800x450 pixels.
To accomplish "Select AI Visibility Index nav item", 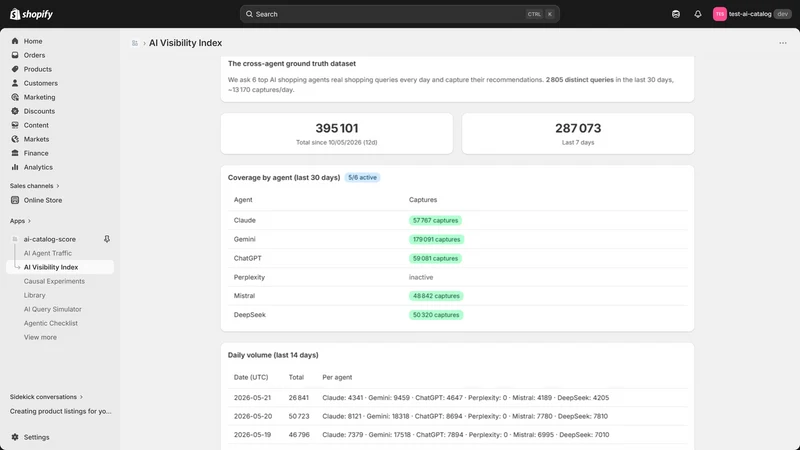I will coord(60,267).
